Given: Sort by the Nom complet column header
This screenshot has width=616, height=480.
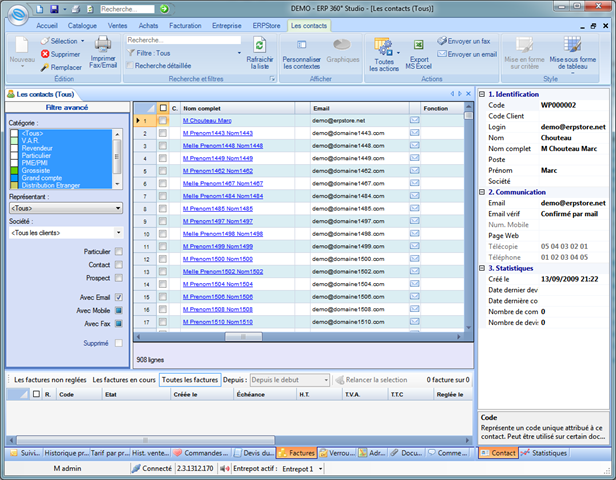Looking at the screenshot, I should [x=238, y=108].
